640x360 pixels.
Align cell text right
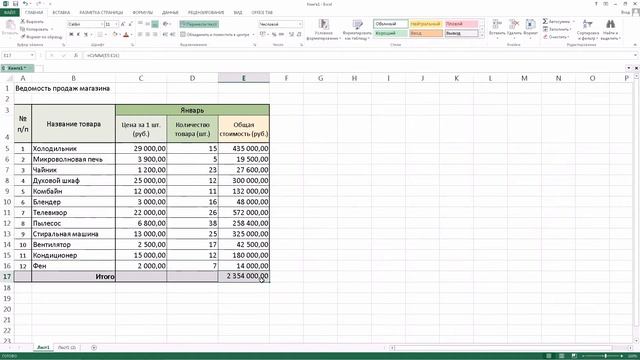155,35
